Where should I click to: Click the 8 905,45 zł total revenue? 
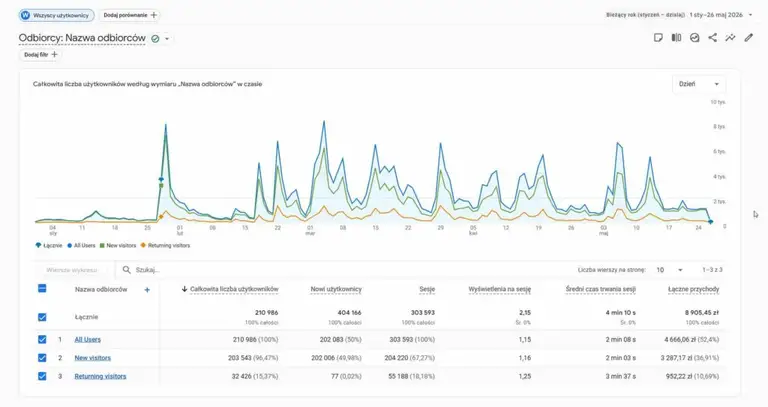702,312
